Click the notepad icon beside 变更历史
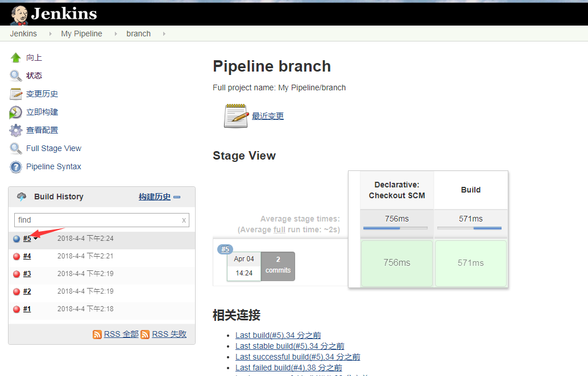 16,94
